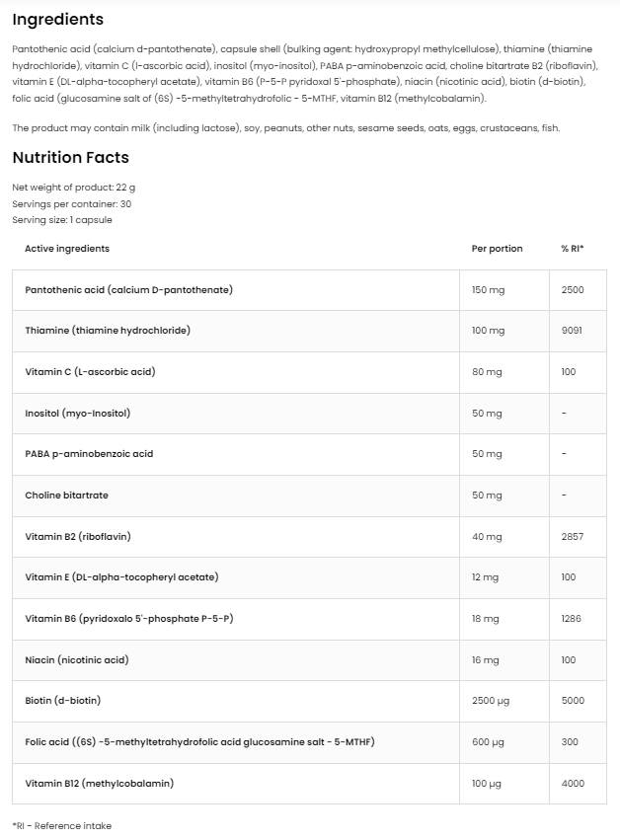Click the Vitamin B2 (riboflavin) row label
The width and height of the screenshot is (620, 840).
point(78,537)
